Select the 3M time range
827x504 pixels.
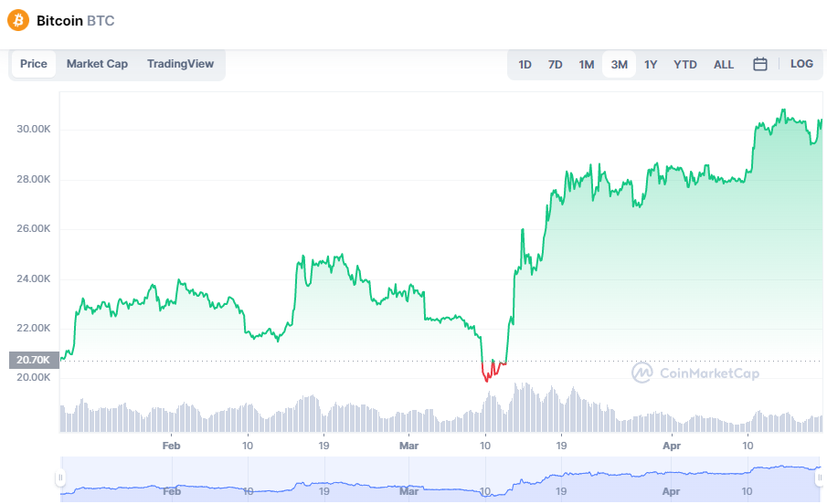(x=620, y=64)
